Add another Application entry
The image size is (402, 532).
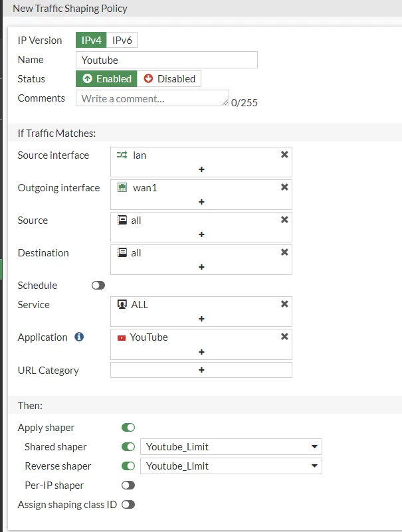tap(201, 352)
